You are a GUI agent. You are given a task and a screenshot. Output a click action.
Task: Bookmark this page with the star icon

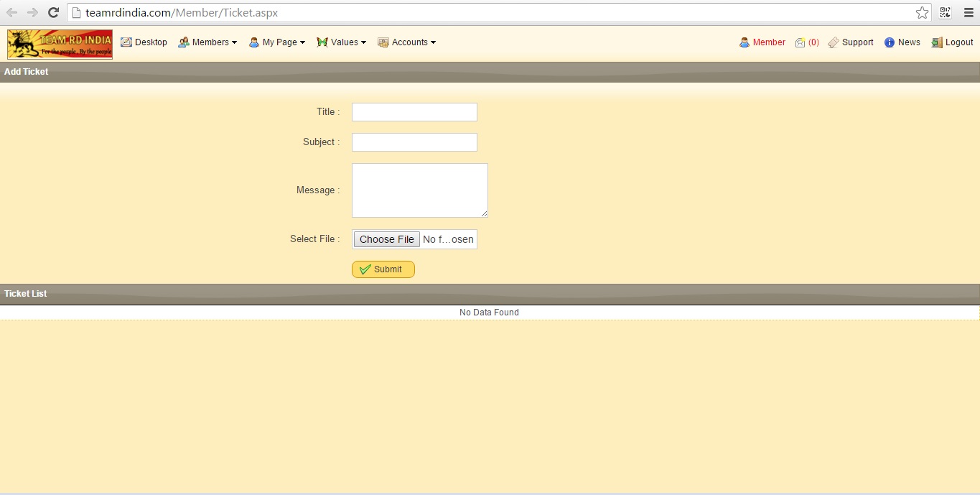click(922, 12)
